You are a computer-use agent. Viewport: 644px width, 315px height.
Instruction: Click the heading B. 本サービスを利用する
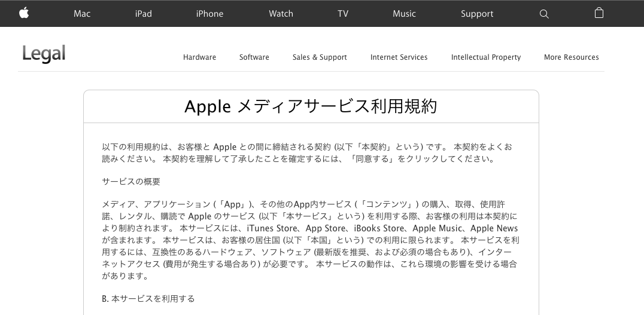(148, 299)
